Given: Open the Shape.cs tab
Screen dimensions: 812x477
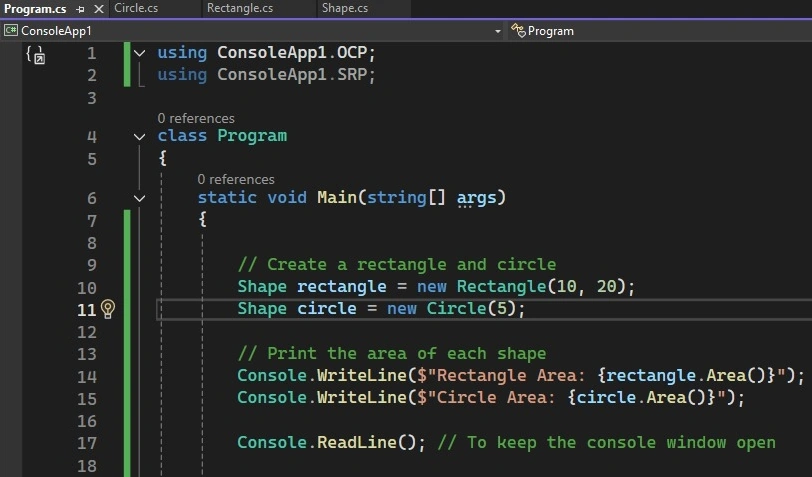Looking at the screenshot, I should pyautogui.click(x=345, y=8).
